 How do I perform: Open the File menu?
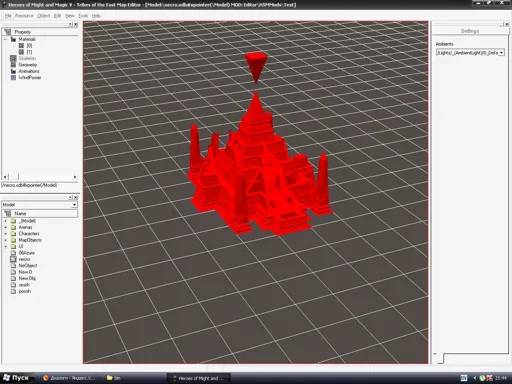click(8, 16)
